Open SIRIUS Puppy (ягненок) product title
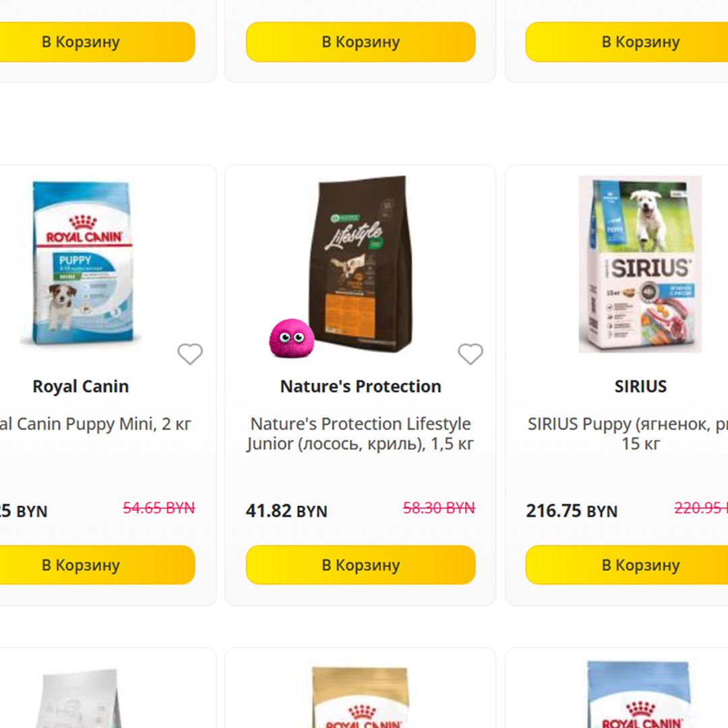 coord(628,433)
